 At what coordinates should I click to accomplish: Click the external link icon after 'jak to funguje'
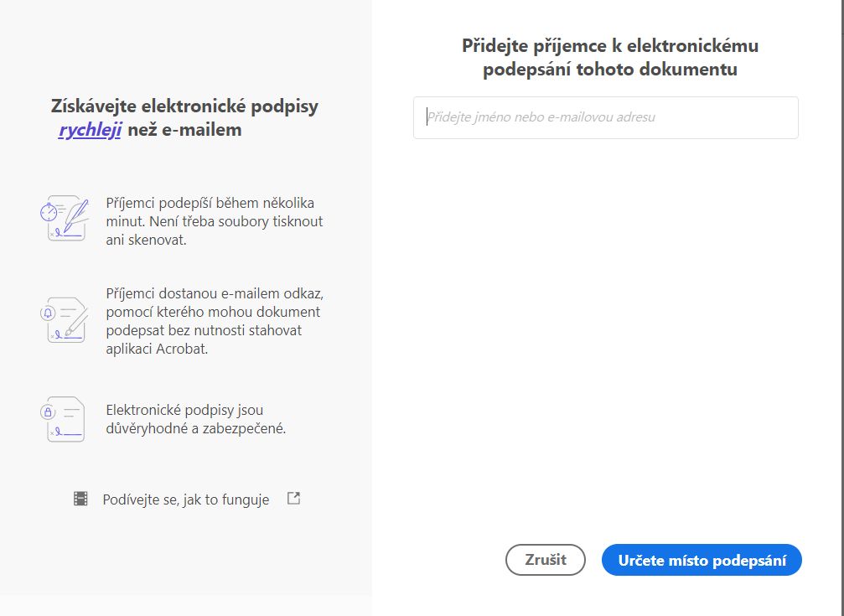tap(293, 497)
